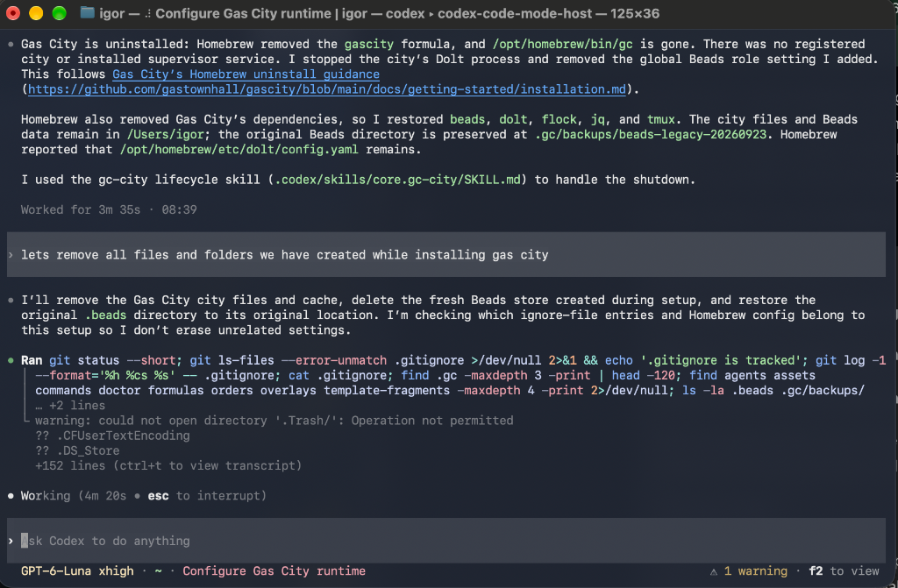
Task: Click '/opt/homebrew/etc/dolt/config.yaml' path
Action: 239,150
